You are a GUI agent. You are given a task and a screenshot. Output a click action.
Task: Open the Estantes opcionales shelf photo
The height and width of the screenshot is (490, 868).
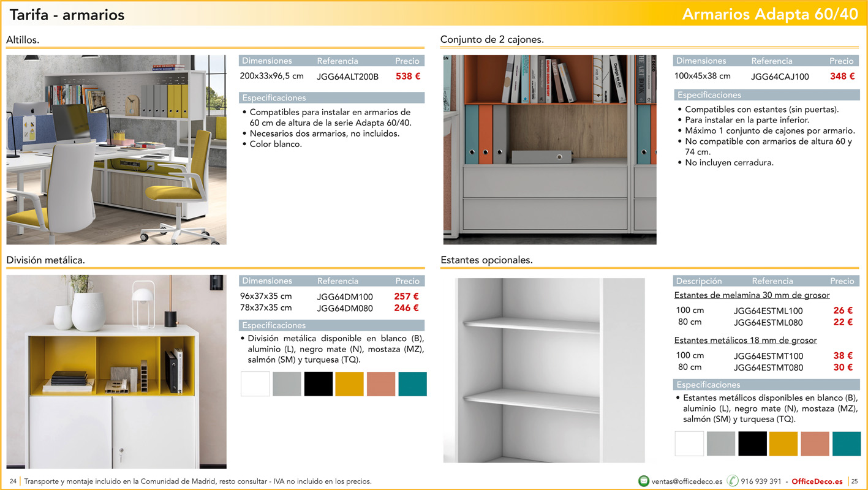click(x=544, y=371)
